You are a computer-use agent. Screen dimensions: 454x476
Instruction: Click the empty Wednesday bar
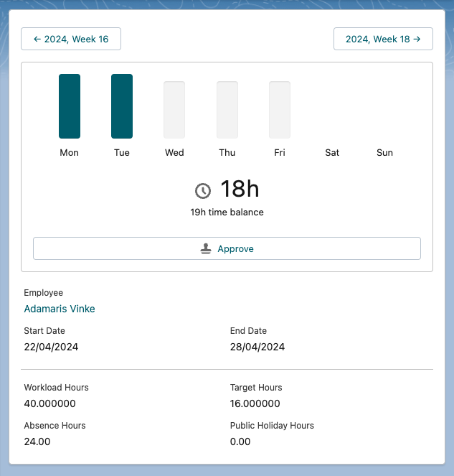[174, 110]
